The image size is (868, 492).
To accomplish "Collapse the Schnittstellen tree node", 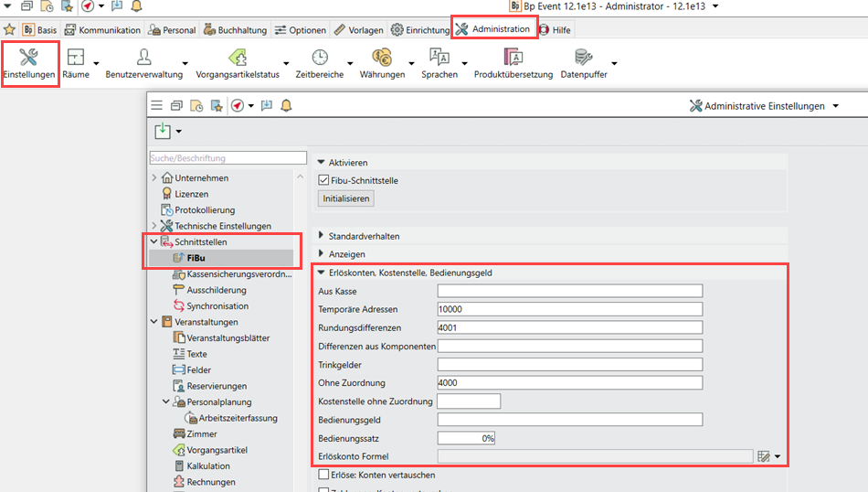I will pyautogui.click(x=153, y=242).
